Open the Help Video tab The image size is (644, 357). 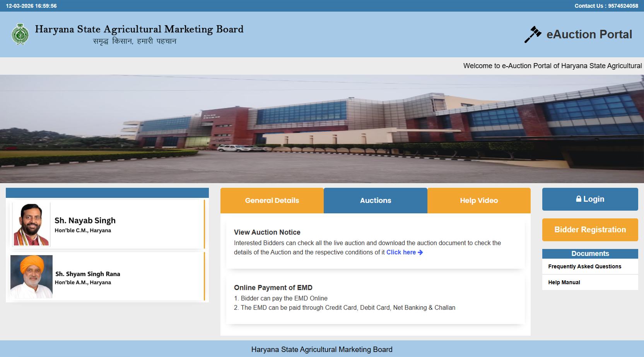click(479, 201)
